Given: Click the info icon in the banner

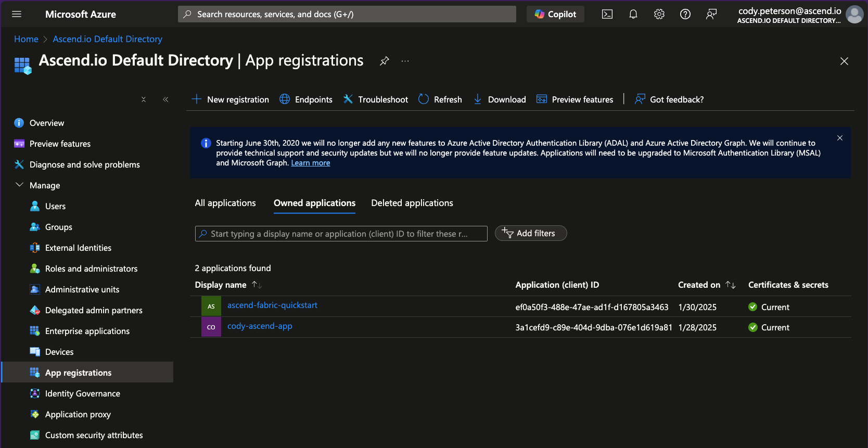Looking at the screenshot, I should (206, 143).
